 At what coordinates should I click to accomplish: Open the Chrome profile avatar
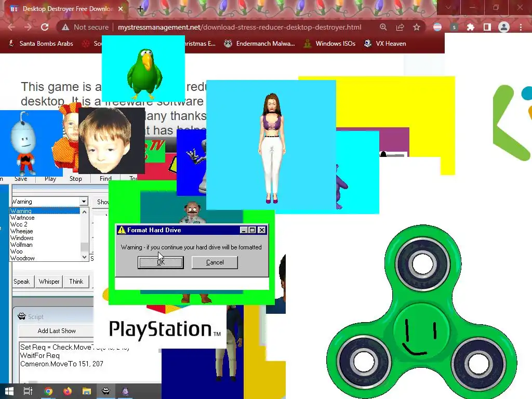click(x=504, y=27)
